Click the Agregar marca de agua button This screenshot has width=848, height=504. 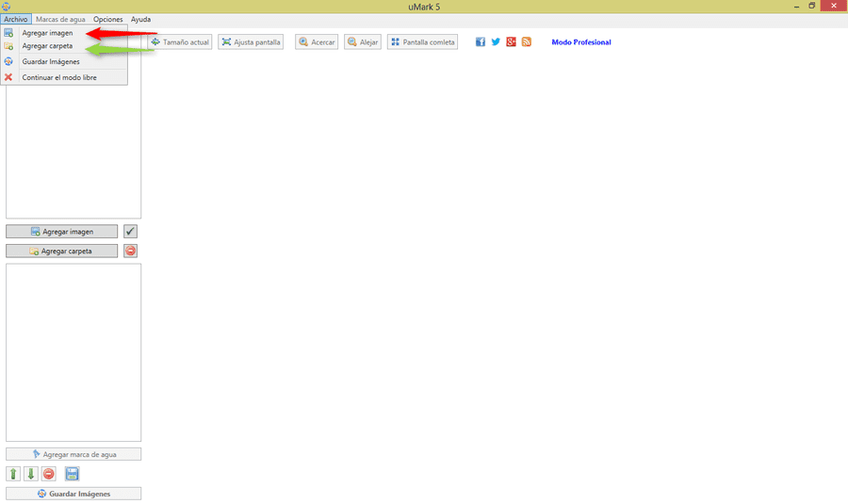pos(73,454)
